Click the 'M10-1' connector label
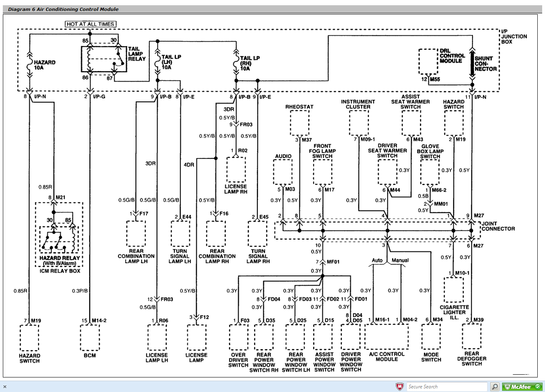 click(x=462, y=273)
